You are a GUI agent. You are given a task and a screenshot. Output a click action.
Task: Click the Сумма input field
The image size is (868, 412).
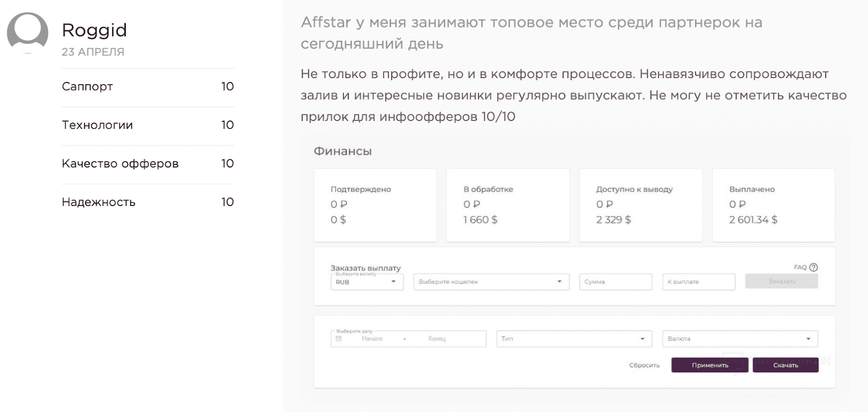(x=616, y=282)
